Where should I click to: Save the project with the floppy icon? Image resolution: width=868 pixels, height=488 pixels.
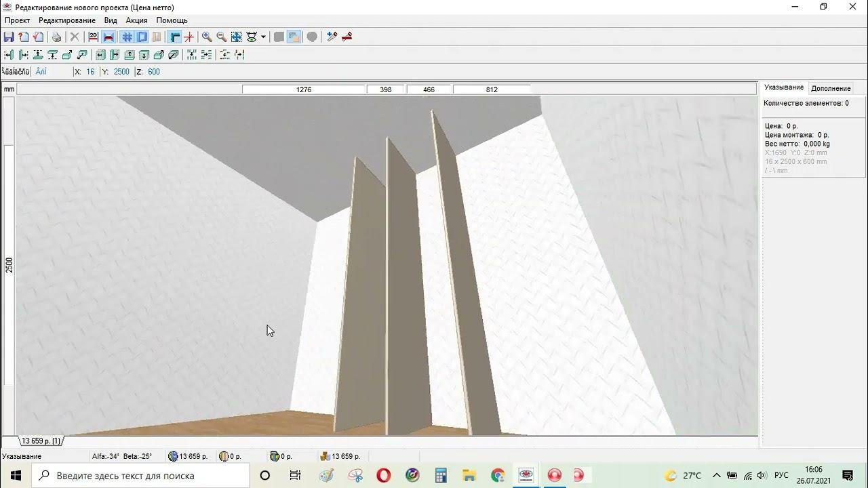pos(9,37)
